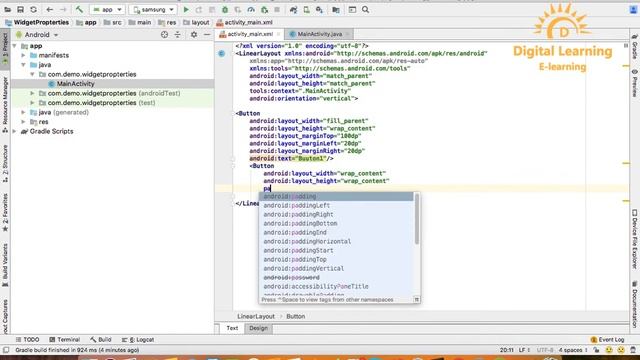
Task: Open the Build Variants side panel
Action: click(5, 264)
